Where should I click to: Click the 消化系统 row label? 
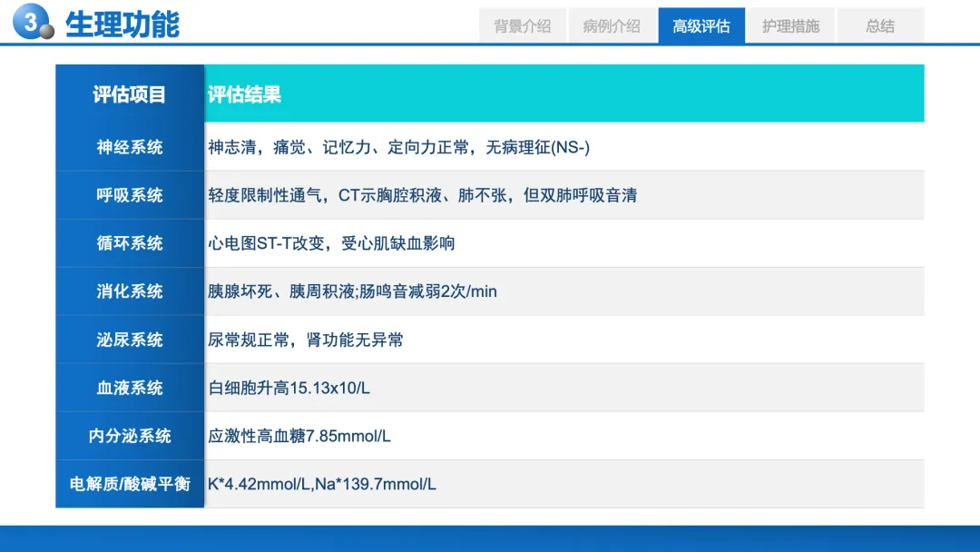(x=130, y=291)
